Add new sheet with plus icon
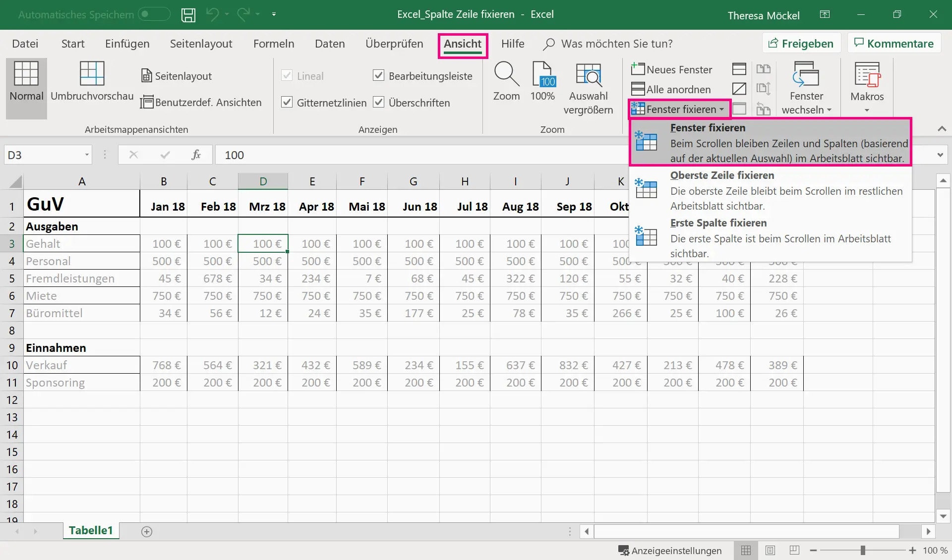This screenshot has height=560, width=952. (x=147, y=532)
